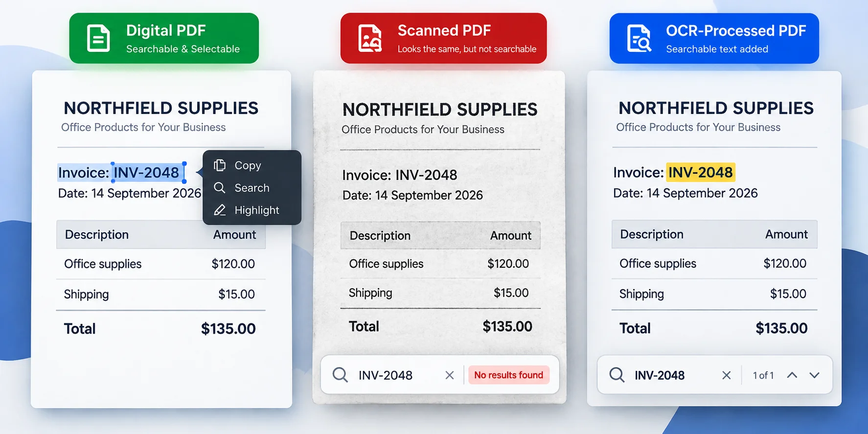Click the document icon on the Digital PDF badge
The height and width of the screenshot is (434, 868).
(98, 38)
